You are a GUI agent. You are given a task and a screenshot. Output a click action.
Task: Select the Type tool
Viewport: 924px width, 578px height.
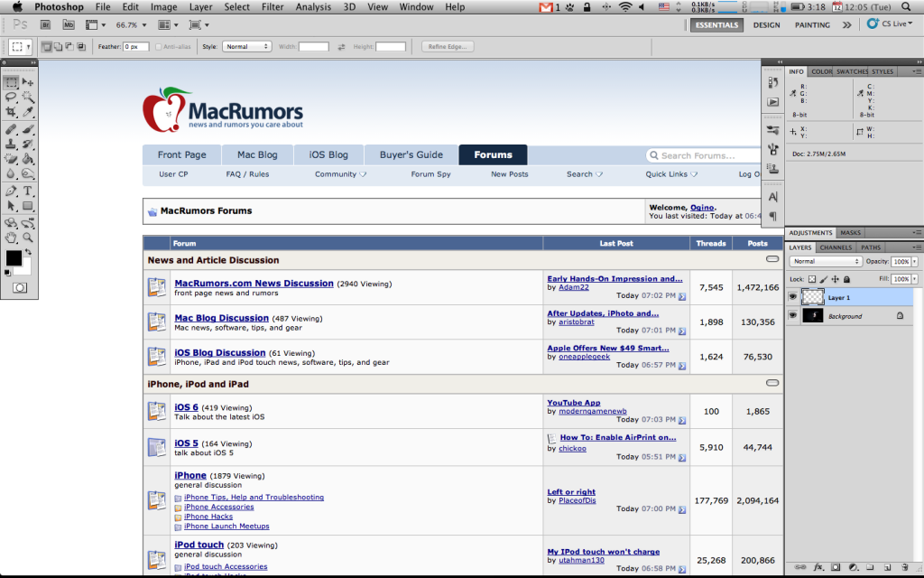[28, 191]
